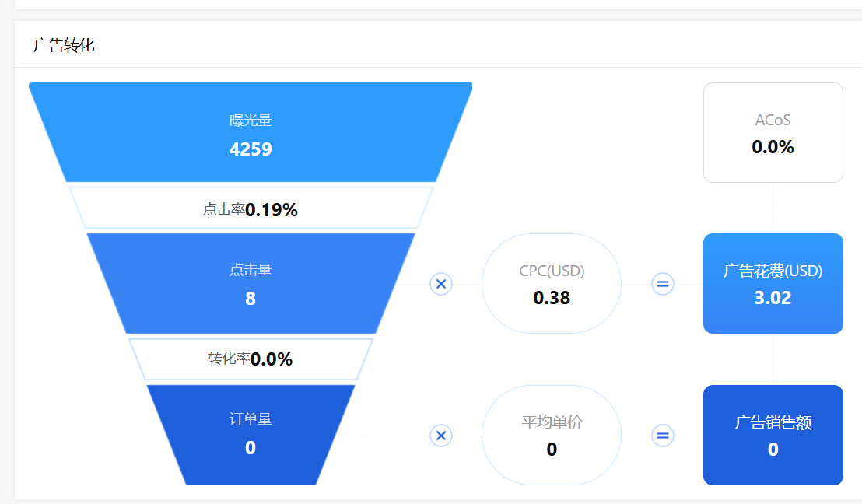The height and width of the screenshot is (504, 862).
Task: Click the multiply icon beside CPC(USD)
Action: click(x=441, y=284)
